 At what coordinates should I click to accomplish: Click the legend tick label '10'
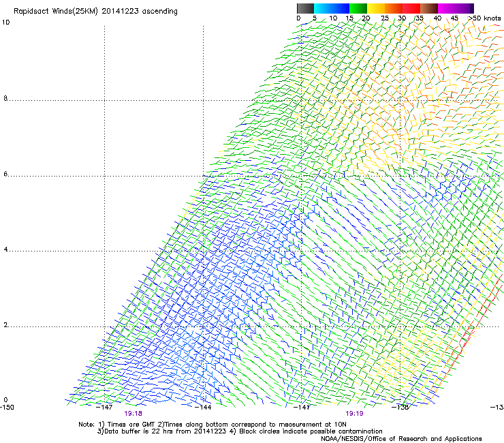click(333, 18)
